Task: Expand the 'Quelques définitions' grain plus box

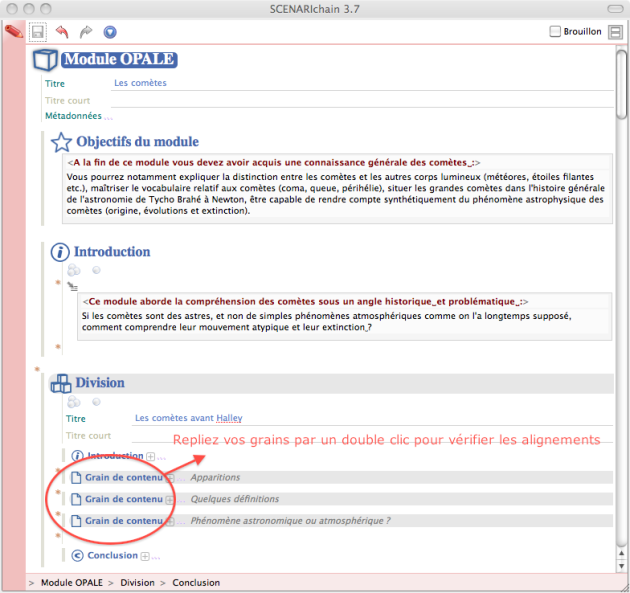Action: 170,500
